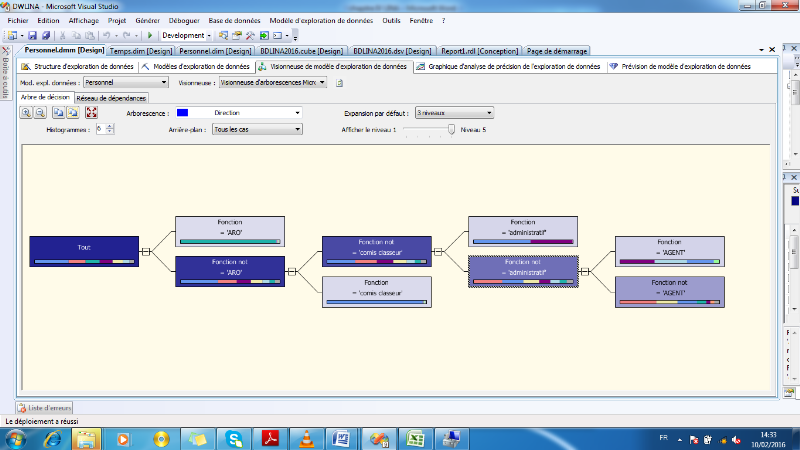Switch to the Réseau de dépendances tab
The image size is (800, 450).
(x=111, y=98)
